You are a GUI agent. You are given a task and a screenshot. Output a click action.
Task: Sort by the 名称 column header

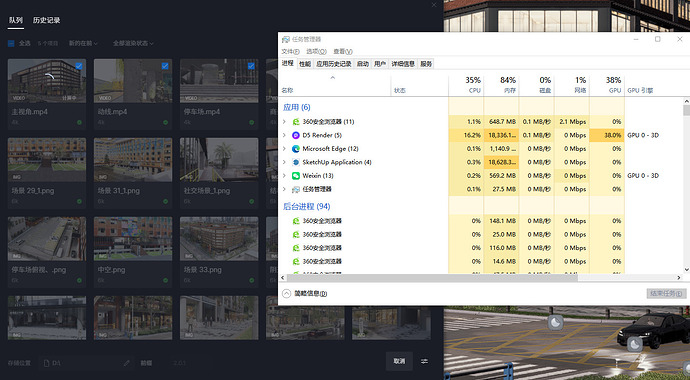coord(334,85)
